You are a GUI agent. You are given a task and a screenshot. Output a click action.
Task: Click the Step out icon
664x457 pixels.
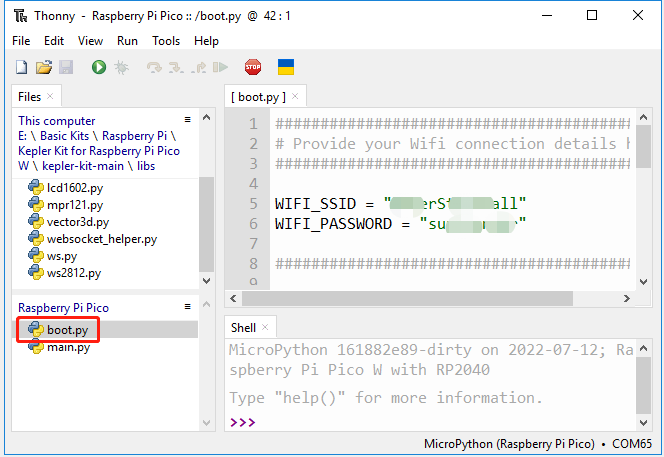198,67
